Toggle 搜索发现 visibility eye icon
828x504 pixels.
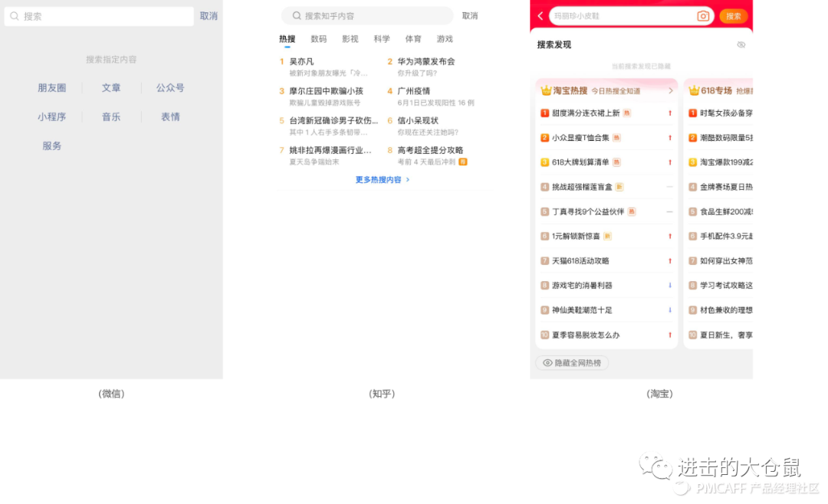[741, 45]
